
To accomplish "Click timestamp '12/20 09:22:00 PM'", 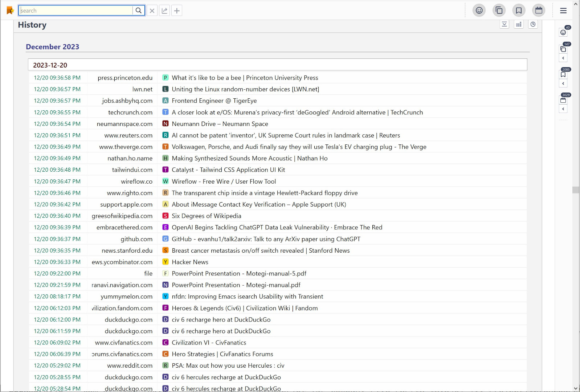I will [x=57, y=274].
